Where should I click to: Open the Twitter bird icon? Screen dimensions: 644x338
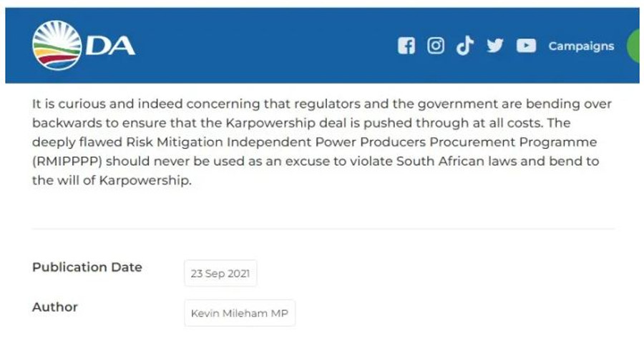(x=495, y=45)
